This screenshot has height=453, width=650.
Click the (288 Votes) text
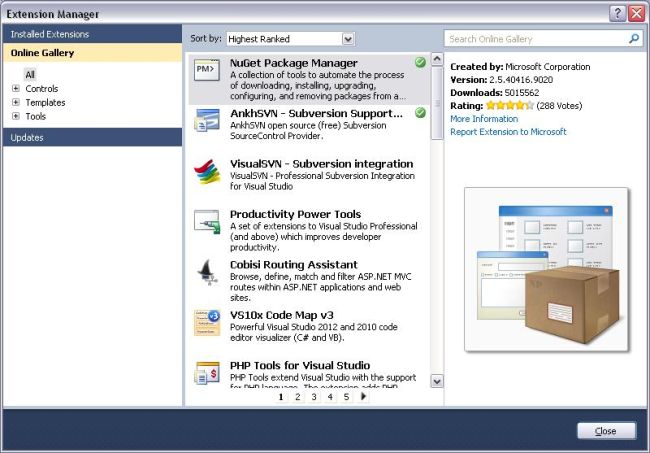[x=559, y=106]
